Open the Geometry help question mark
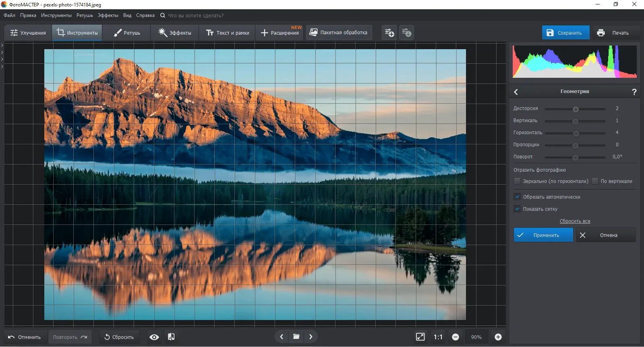 coord(634,92)
